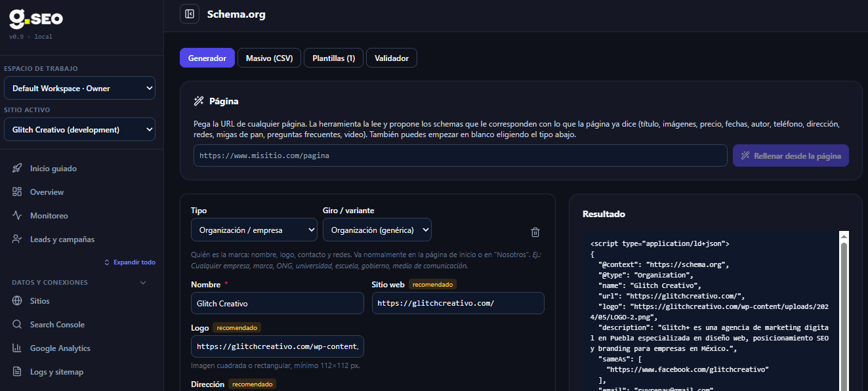Click the Schema.org page title
Image resolution: width=868 pixels, height=391 pixels.
click(x=236, y=14)
